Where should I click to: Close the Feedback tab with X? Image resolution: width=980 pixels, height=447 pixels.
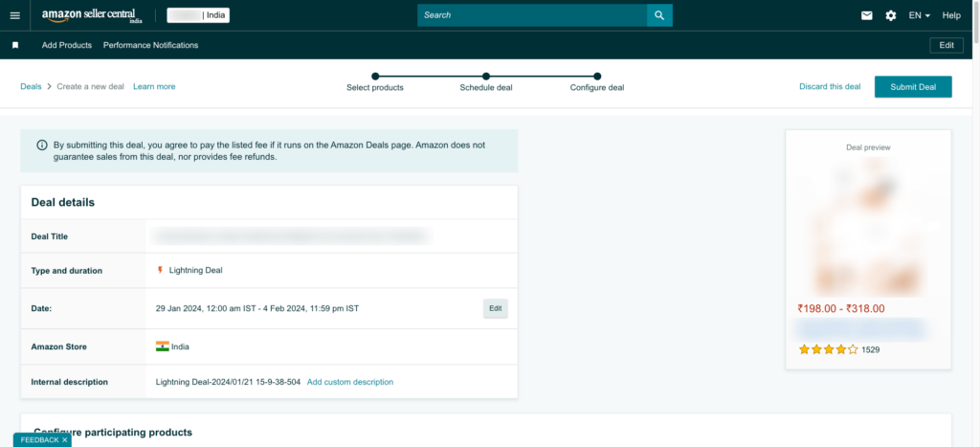click(x=64, y=440)
